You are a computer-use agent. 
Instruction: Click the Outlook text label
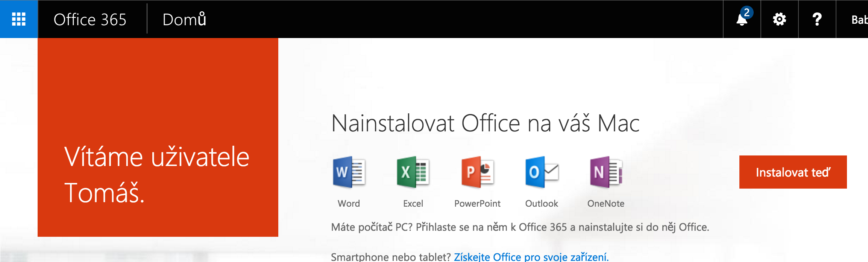[542, 204]
